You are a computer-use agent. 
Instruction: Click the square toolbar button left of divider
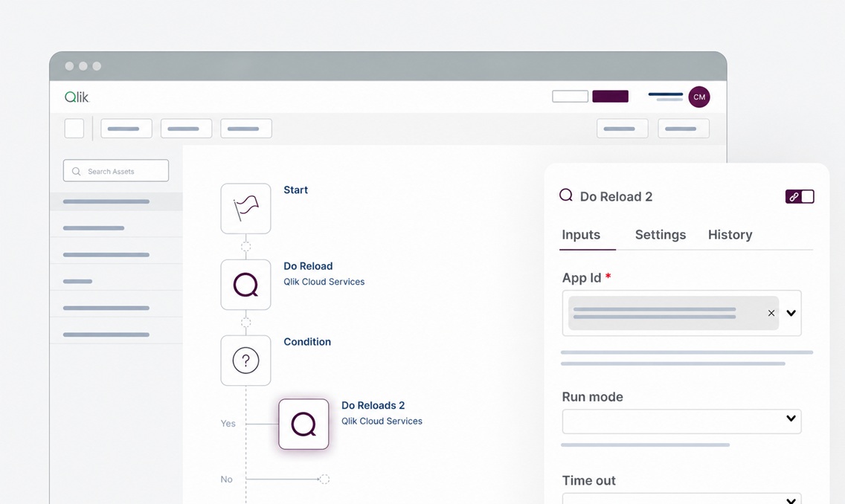74,128
